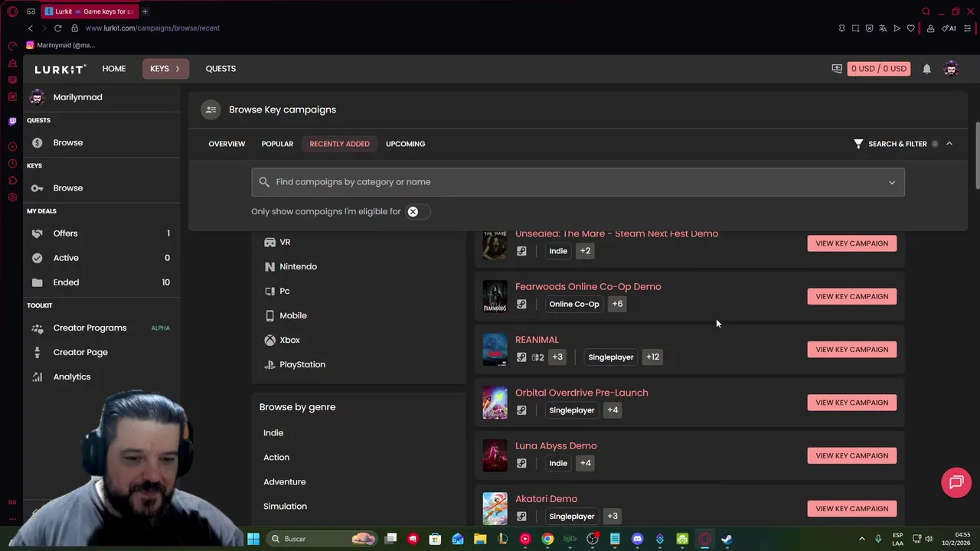Viewport: 980px width, 551px height.
Task: Click the Keys Browse key icon
Action: pyautogui.click(x=37, y=188)
